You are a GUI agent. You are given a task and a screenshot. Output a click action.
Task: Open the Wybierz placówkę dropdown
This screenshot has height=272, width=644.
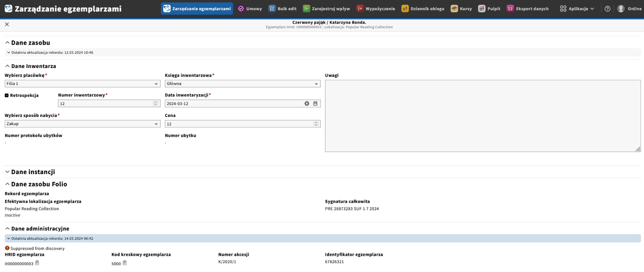[82, 84]
